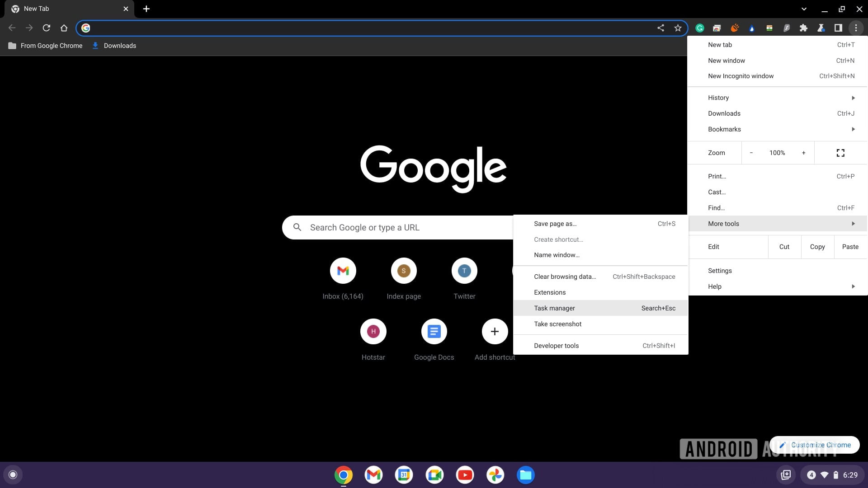Open Chrome Extensions manager
Screen dimensions: 868x488
point(549,292)
